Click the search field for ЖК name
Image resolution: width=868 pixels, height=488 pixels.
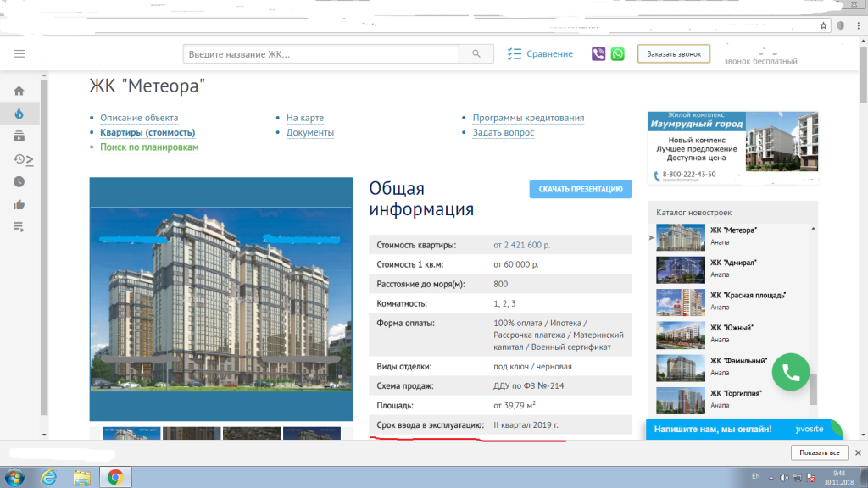(320, 53)
